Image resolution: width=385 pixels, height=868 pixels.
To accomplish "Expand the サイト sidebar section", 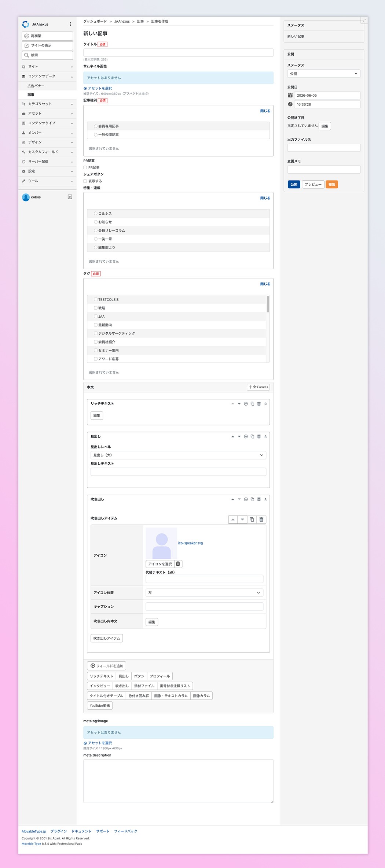I will point(48,67).
